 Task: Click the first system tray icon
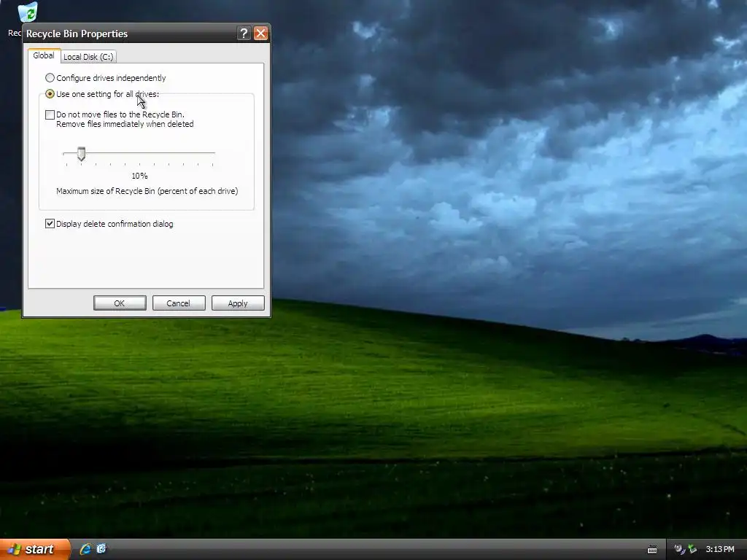pyautogui.click(x=679, y=549)
